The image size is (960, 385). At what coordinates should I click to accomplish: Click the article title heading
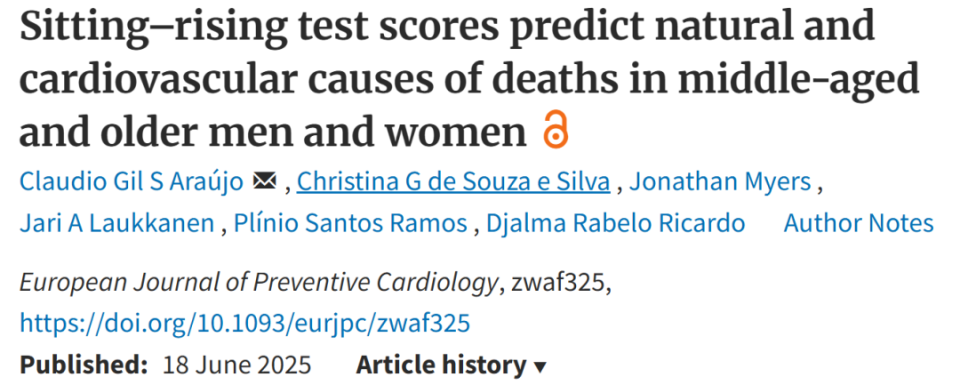(x=470, y=80)
